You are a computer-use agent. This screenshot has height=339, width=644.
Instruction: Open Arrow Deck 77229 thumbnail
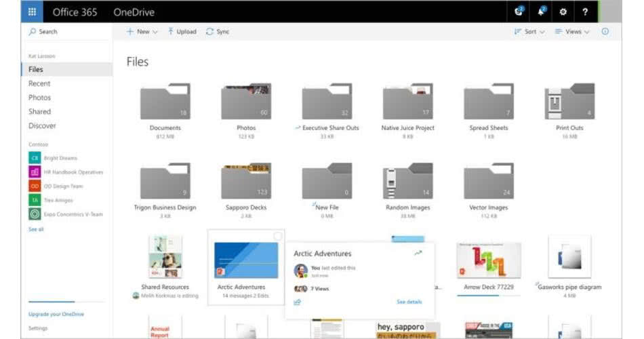(489, 260)
